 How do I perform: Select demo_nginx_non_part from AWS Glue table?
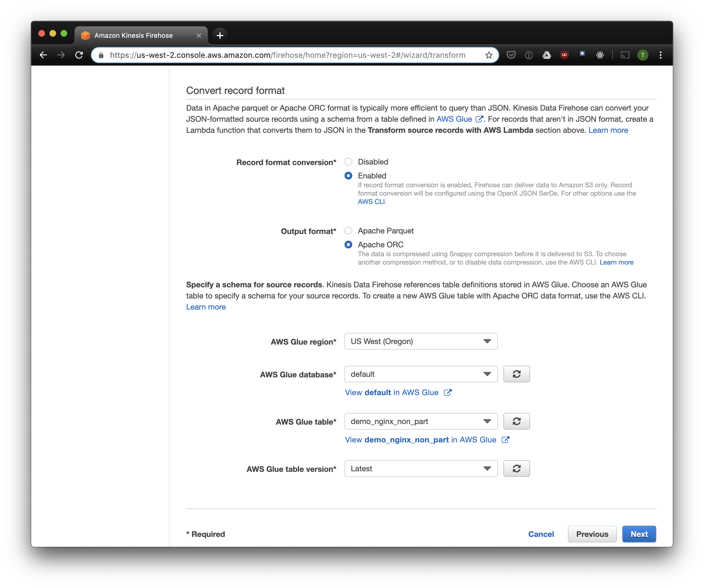(x=420, y=421)
